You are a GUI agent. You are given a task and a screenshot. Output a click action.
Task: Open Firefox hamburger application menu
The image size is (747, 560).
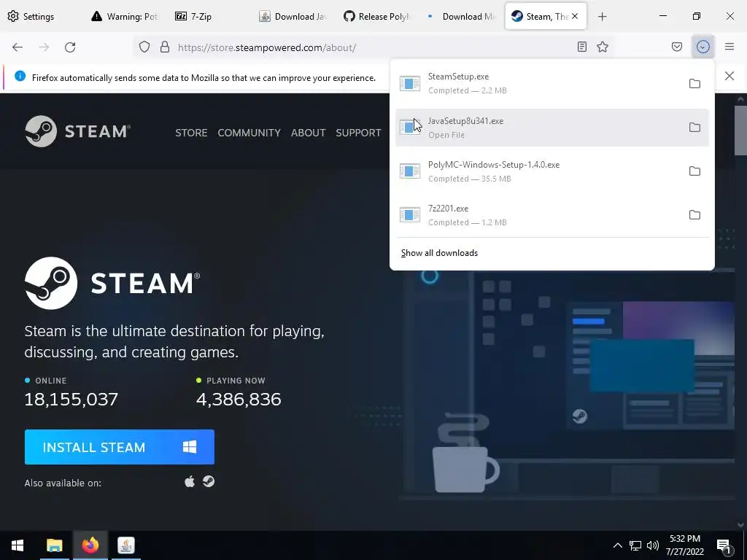coord(729,47)
